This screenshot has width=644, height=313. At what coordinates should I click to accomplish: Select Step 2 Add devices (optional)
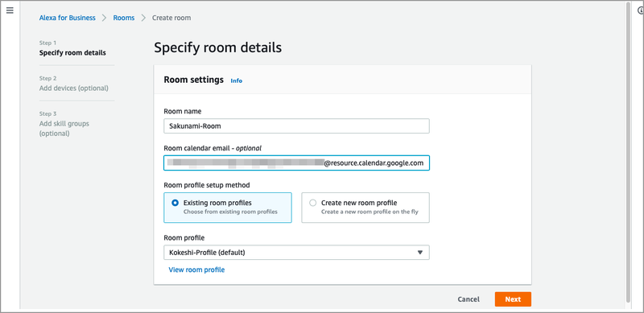click(x=74, y=84)
